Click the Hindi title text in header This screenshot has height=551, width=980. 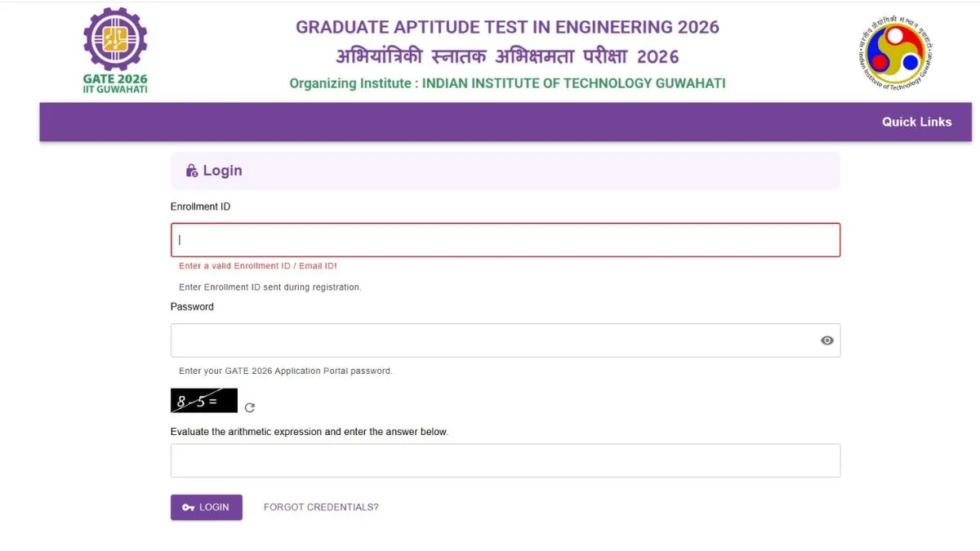click(x=507, y=56)
